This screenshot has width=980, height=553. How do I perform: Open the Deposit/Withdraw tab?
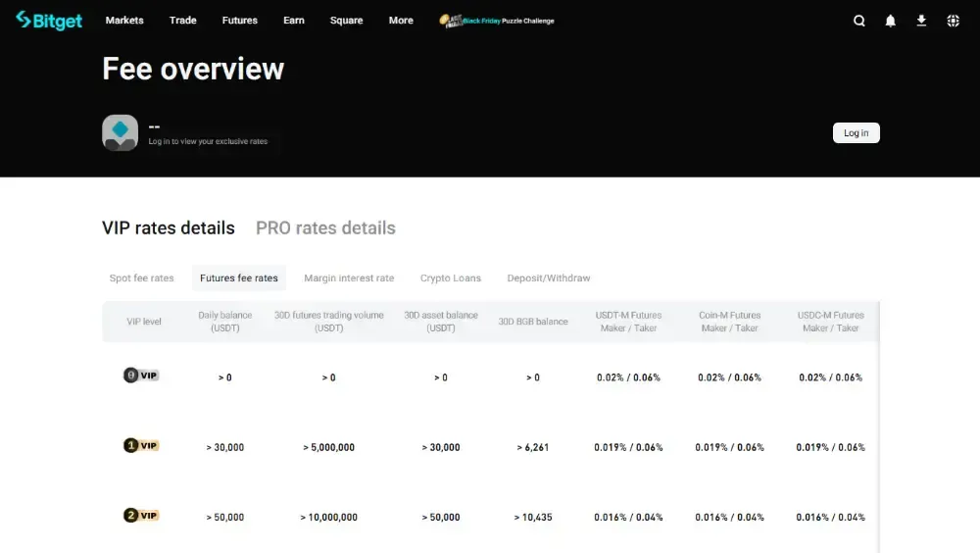[549, 278]
